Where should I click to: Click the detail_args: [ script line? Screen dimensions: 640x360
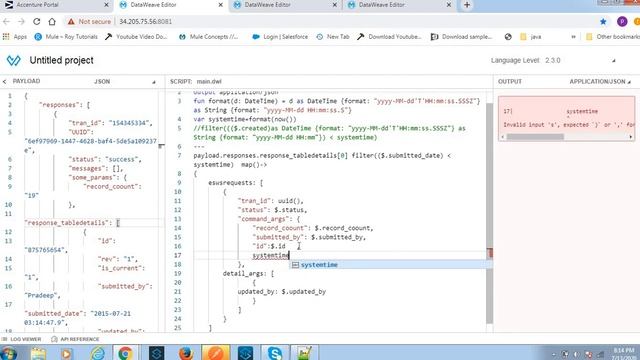tap(249, 273)
